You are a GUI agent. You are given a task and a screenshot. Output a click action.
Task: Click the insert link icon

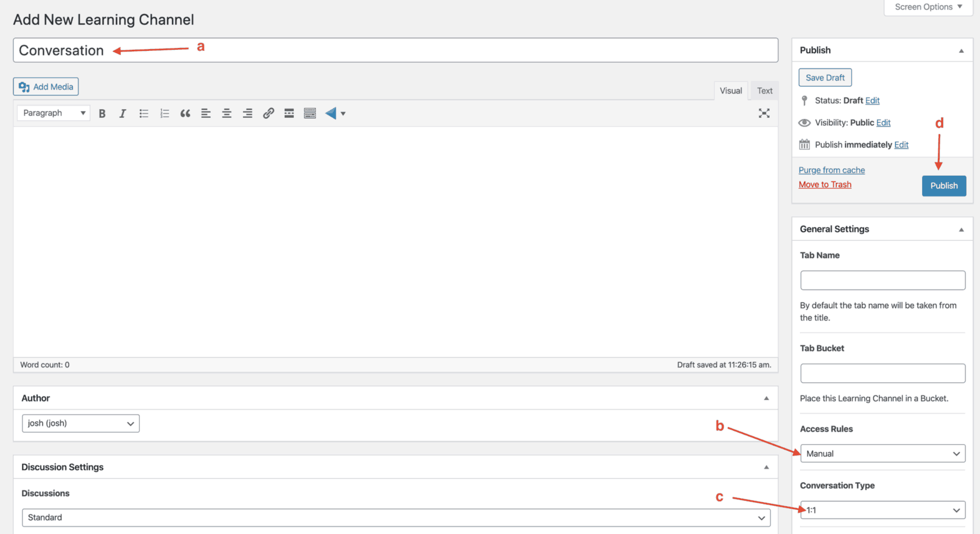[x=269, y=113]
